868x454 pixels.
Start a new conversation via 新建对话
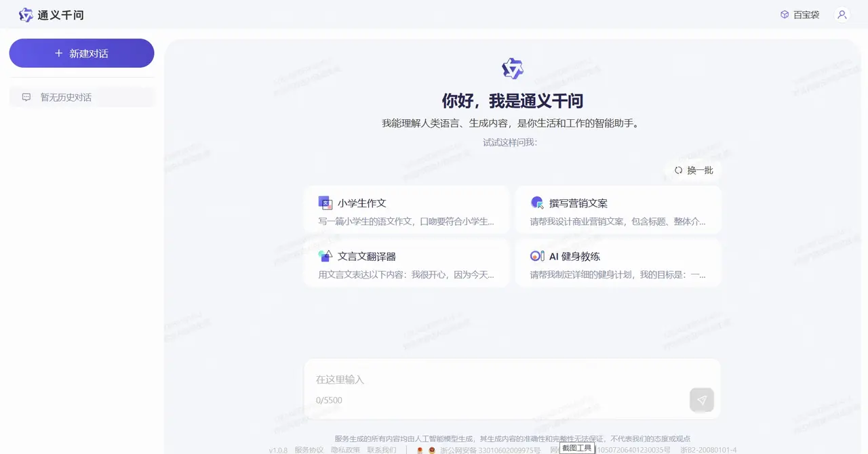(81, 53)
